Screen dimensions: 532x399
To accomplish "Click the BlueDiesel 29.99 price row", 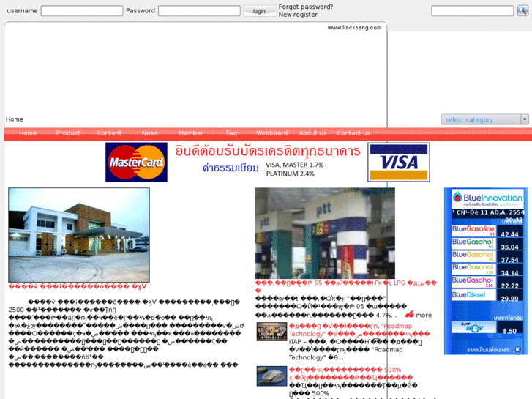I will (x=487, y=296).
